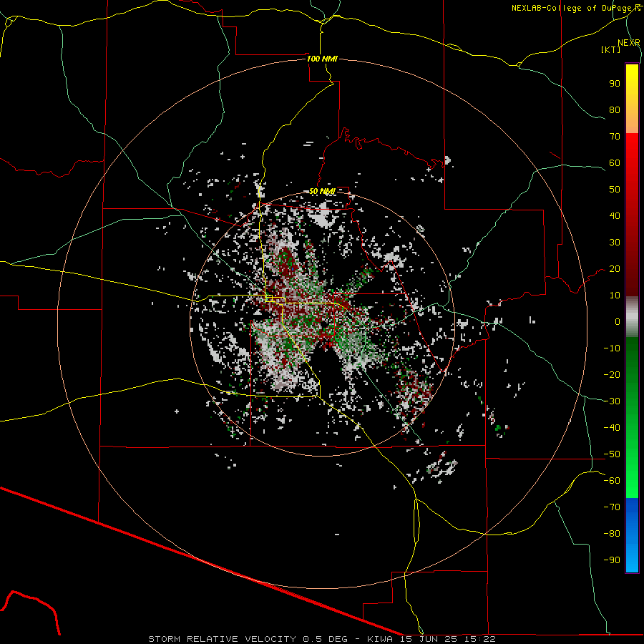
Task: Click the -90 value on velocity scale
Action: [612, 560]
